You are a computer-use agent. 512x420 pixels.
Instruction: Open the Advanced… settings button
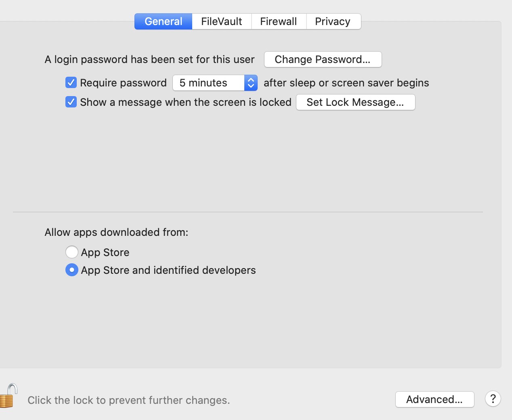pyautogui.click(x=434, y=399)
